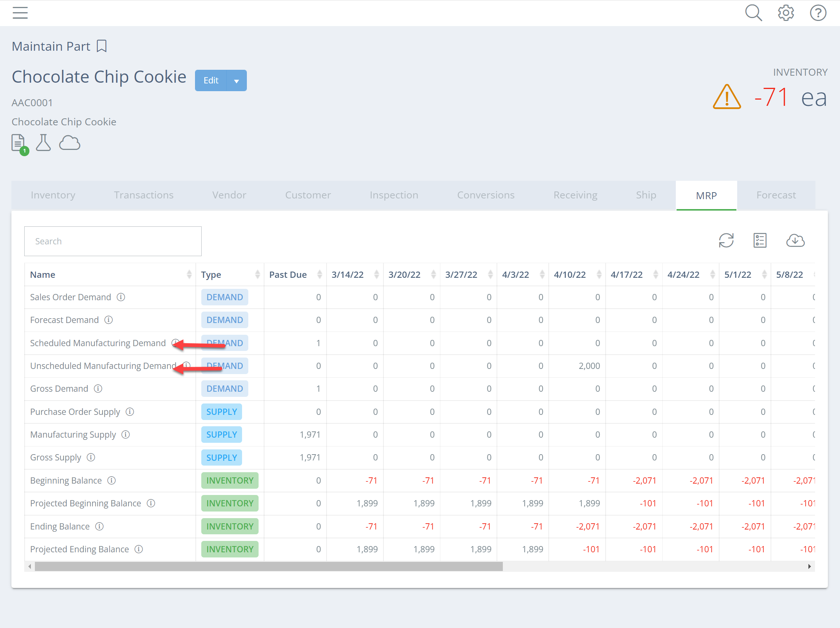Image resolution: width=840 pixels, height=628 pixels.
Task: Click the help question mark icon
Action: pos(818,13)
